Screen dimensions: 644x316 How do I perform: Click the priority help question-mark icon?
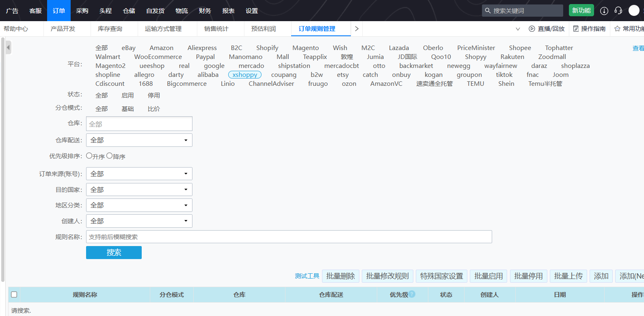(412, 294)
